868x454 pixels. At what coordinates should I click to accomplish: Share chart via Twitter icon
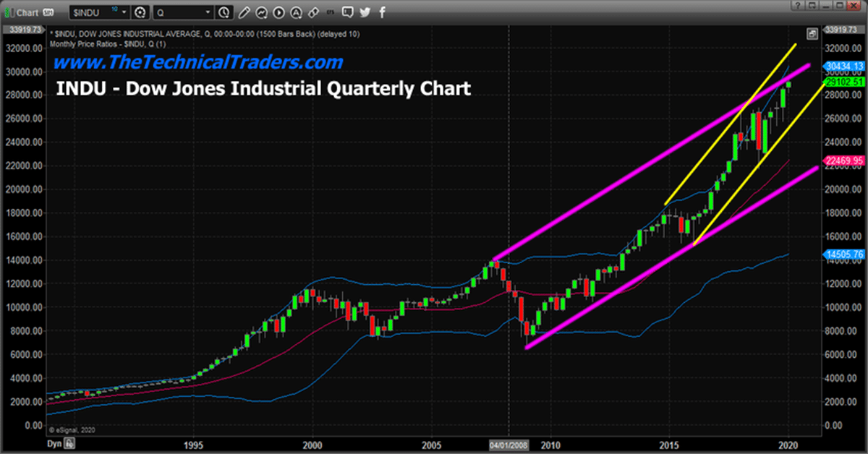pyautogui.click(x=364, y=12)
